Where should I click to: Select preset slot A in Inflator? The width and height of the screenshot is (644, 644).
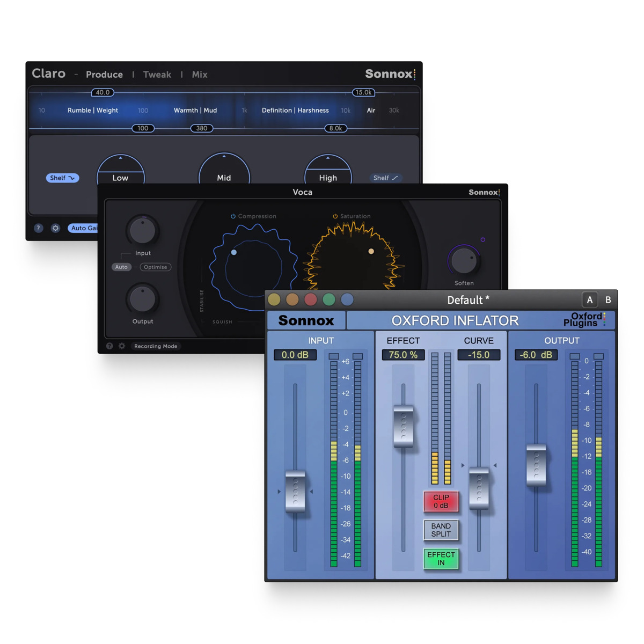pos(590,300)
